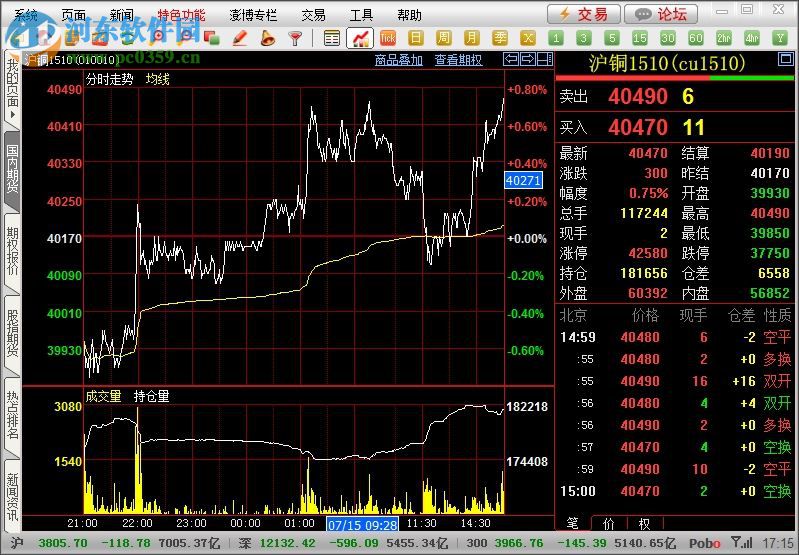Screen dimensions: 799x555
Task: Switch to monthly (月) K-line period
Action: pos(472,38)
